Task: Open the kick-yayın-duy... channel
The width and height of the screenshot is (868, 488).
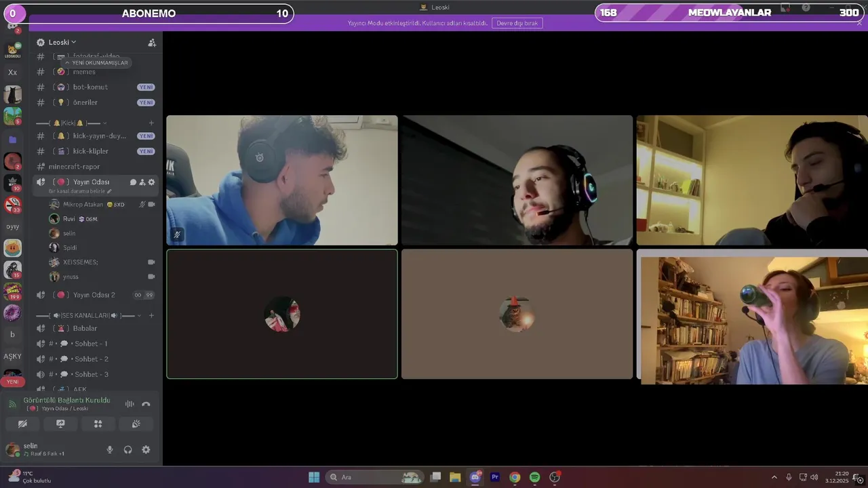Action: [97, 136]
